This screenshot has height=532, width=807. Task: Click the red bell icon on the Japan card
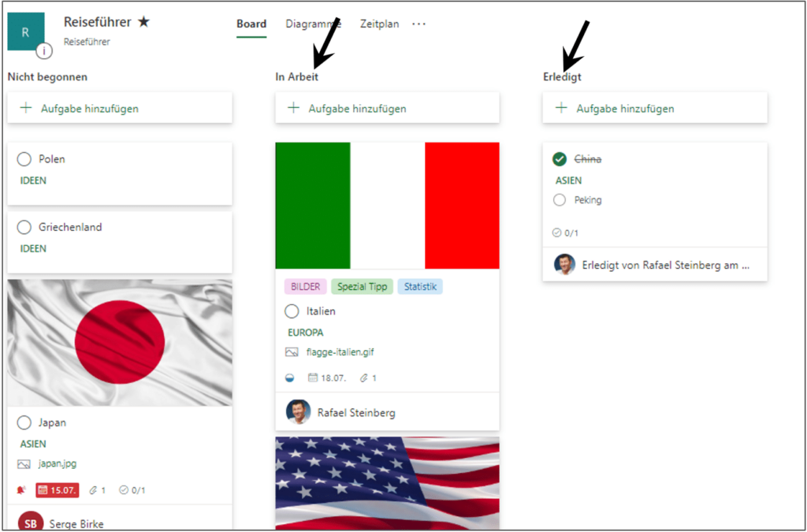[21, 490]
